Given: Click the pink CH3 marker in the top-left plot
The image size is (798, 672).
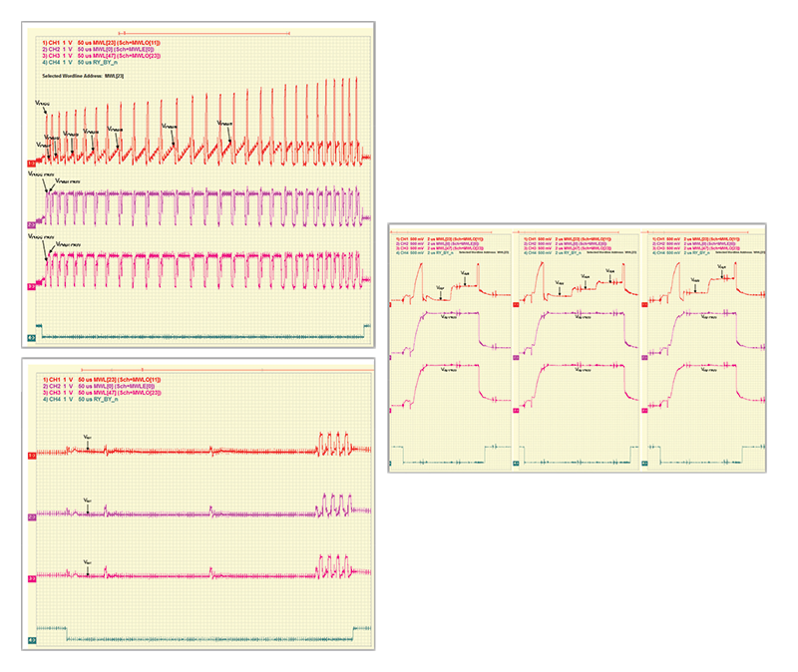Looking at the screenshot, I should point(32,285).
